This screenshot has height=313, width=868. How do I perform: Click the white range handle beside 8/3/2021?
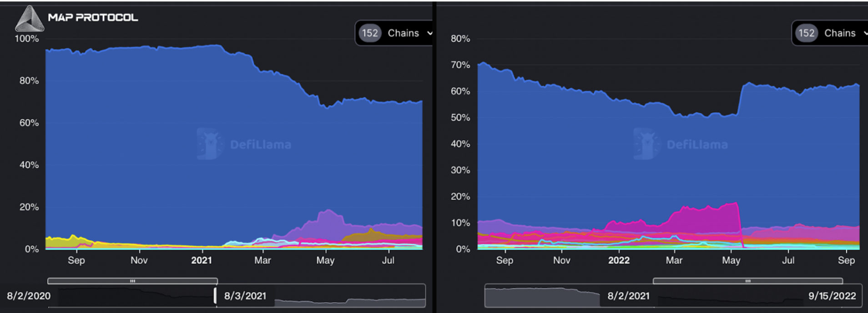pyautogui.click(x=215, y=296)
